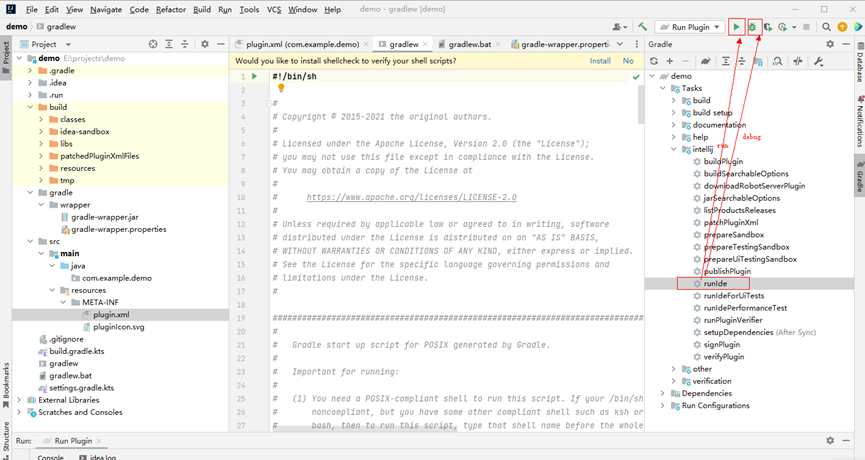Expand Dependencies node in Gradle panel
The height and width of the screenshot is (460, 865).
coord(663,393)
